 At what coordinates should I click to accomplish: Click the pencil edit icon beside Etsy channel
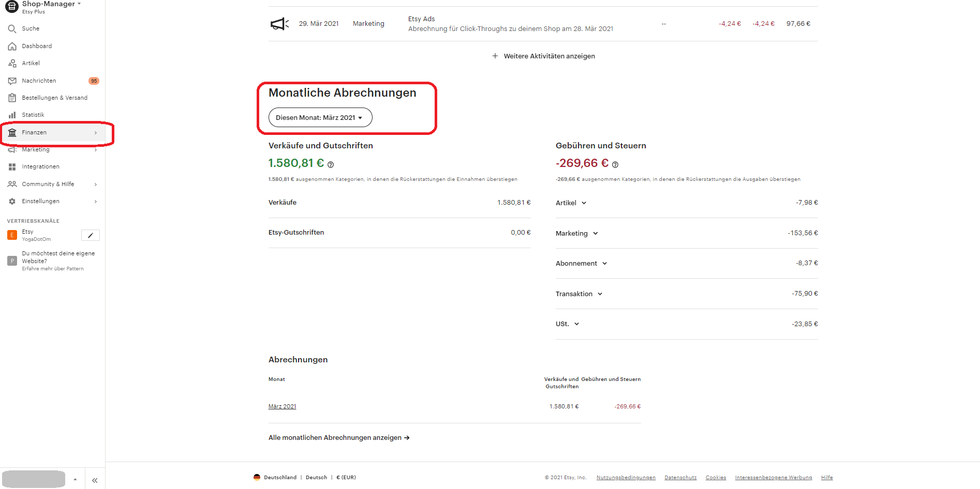(91, 236)
